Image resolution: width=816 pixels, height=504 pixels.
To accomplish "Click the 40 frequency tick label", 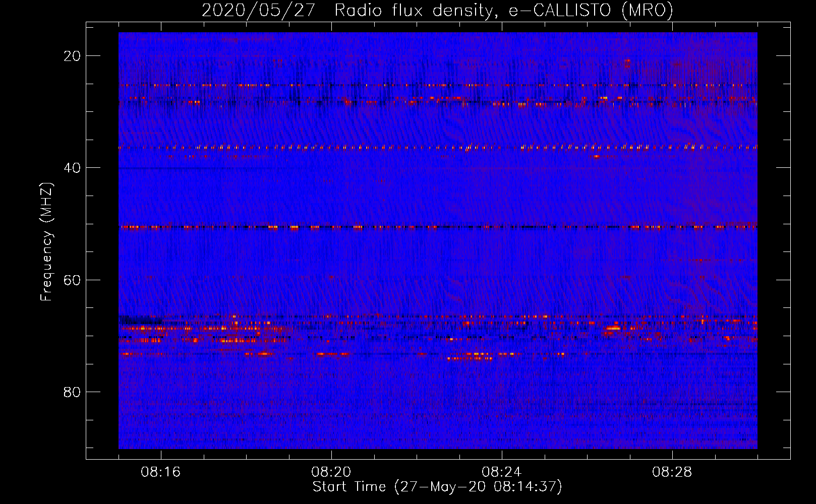I will point(72,168).
